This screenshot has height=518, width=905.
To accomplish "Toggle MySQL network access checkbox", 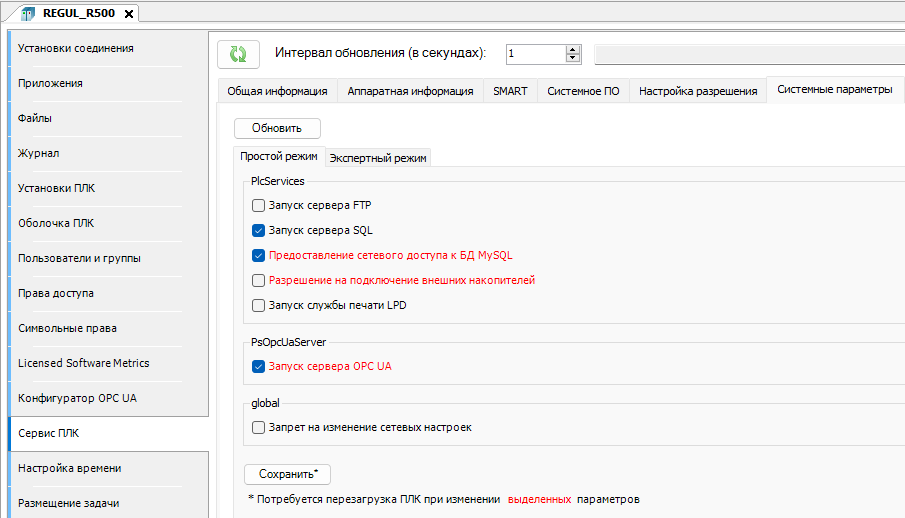I will (258, 255).
